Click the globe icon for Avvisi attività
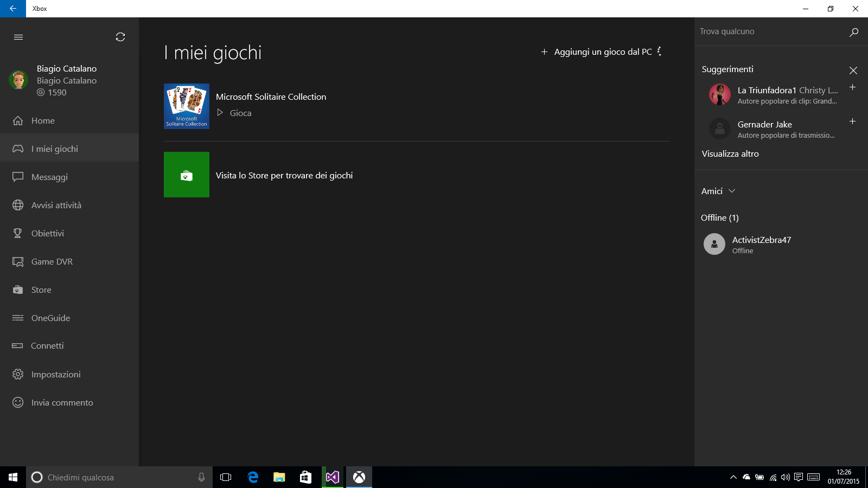The image size is (868, 488). pyautogui.click(x=18, y=205)
